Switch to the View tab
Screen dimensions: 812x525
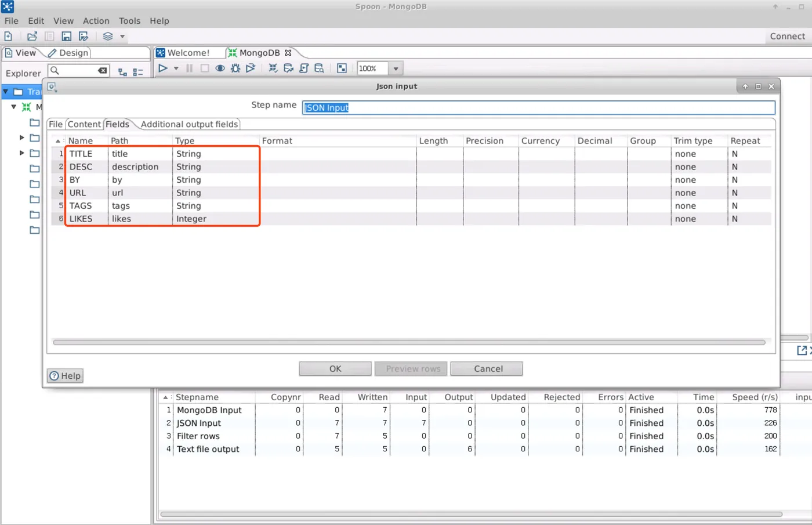click(20, 53)
